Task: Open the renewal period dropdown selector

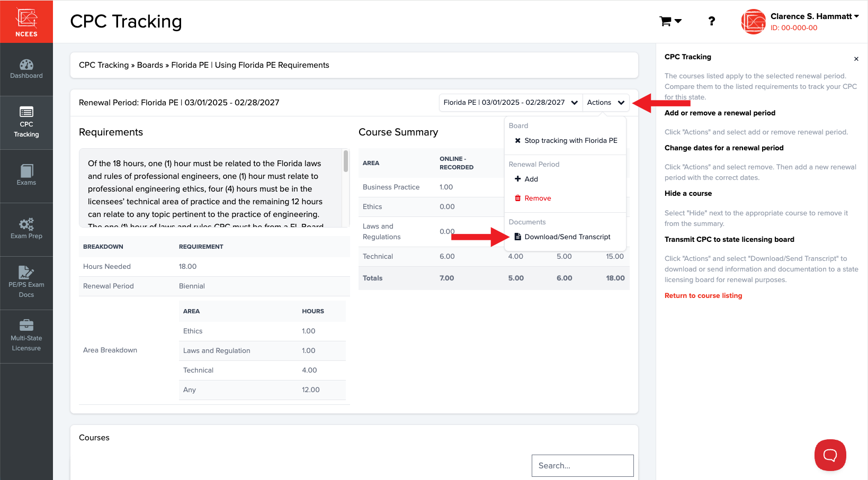Action: click(511, 103)
